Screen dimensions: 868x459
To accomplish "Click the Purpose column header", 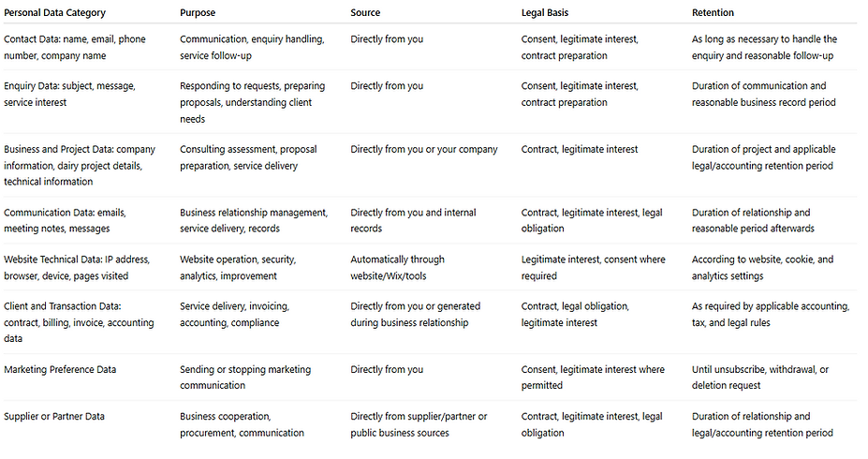I will 197,13.
